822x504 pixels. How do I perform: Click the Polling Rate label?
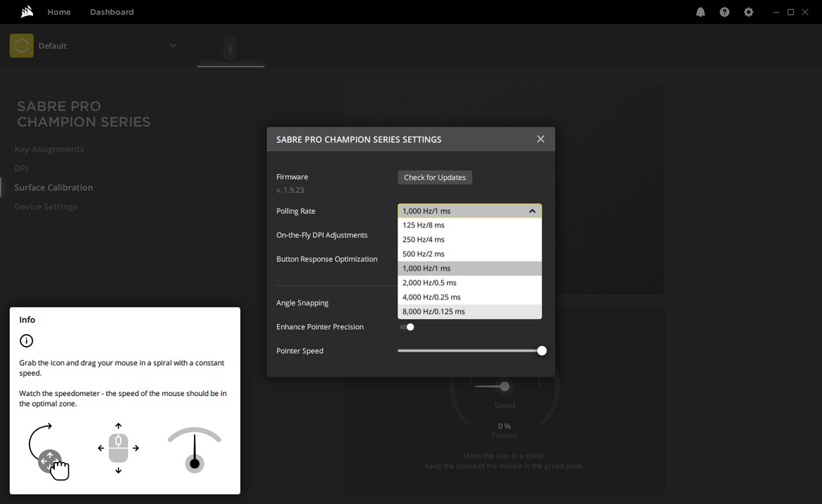pyautogui.click(x=296, y=211)
